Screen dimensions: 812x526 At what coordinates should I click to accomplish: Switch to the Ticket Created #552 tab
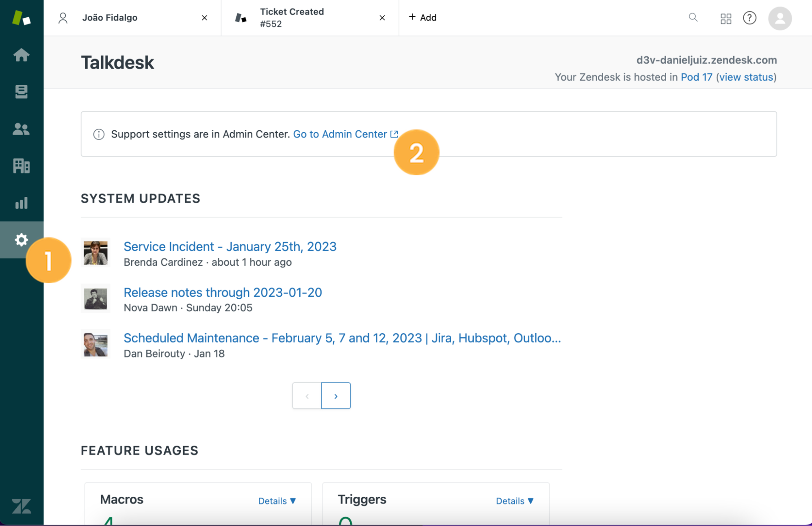[x=310, y=18]
